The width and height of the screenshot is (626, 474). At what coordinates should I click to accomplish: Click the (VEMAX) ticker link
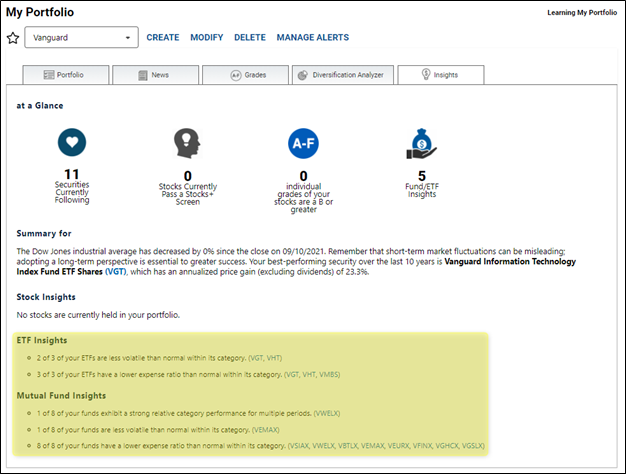pos(265,430)
